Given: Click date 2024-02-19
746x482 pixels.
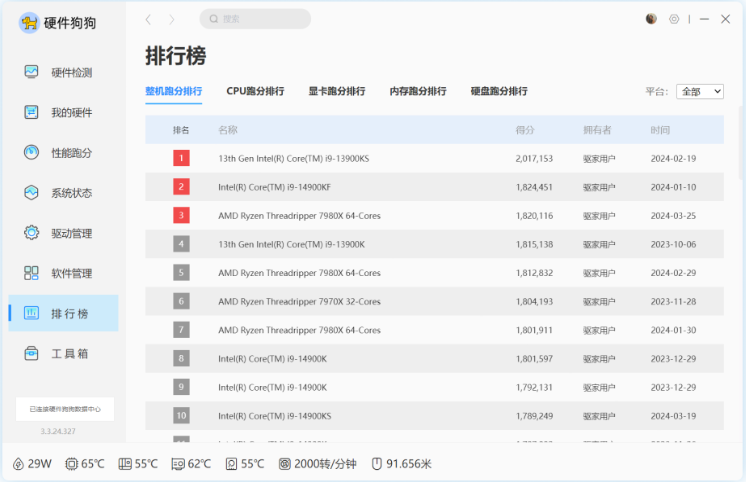Looking at the screenshot, I should pyautogui.click(x=673, y=158).
